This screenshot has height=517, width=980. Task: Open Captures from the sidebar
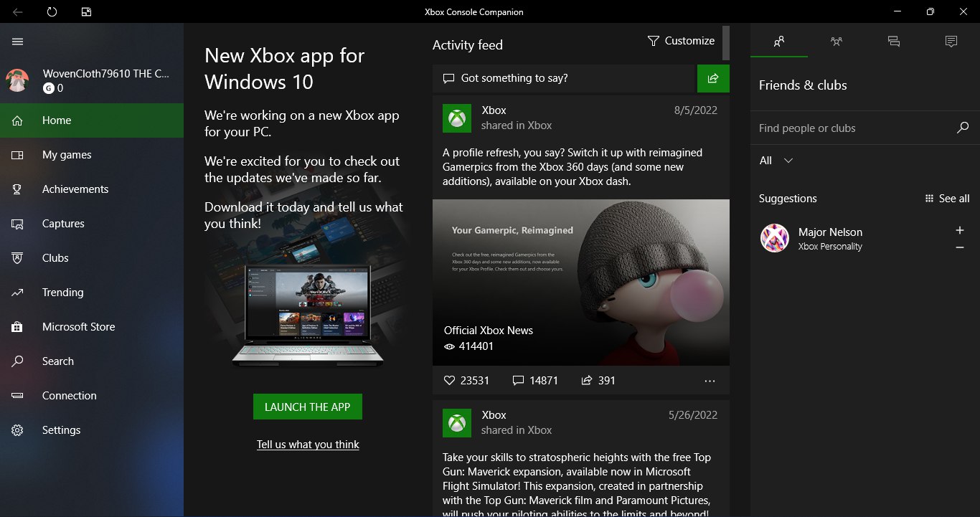pos(63,224)
